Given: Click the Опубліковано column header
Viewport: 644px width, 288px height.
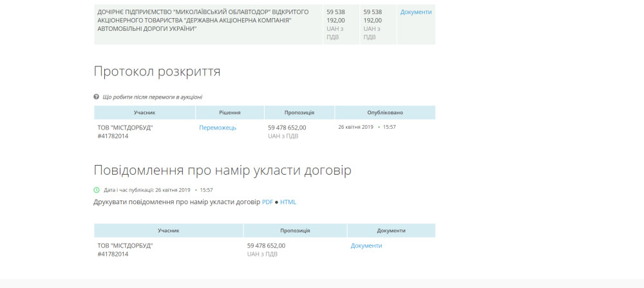Looking at the screenshot, I should click(385, 112).
